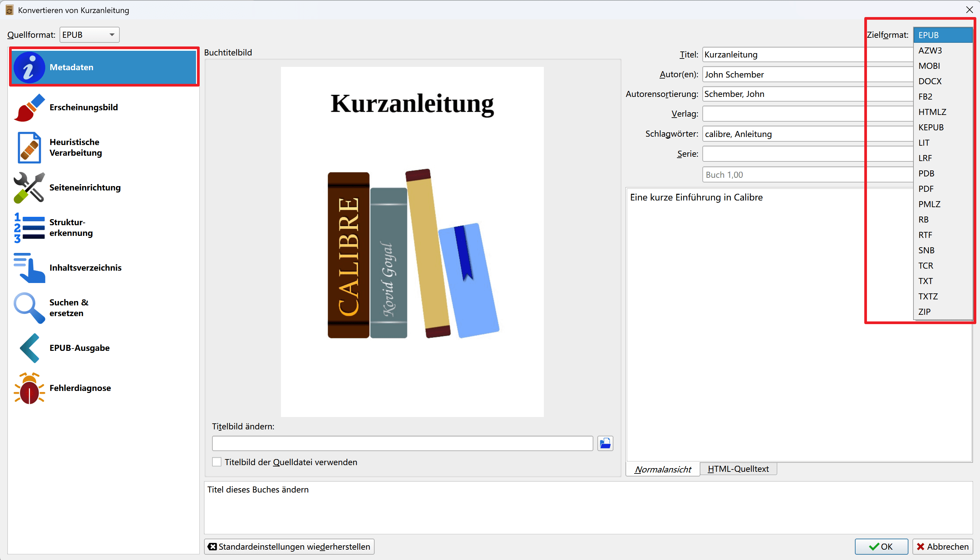Image resolution: width=980 pixels, height=560 pixels.
Task: Switch to HTML-Quelltext tab
Action: click(x=738, y=469)
